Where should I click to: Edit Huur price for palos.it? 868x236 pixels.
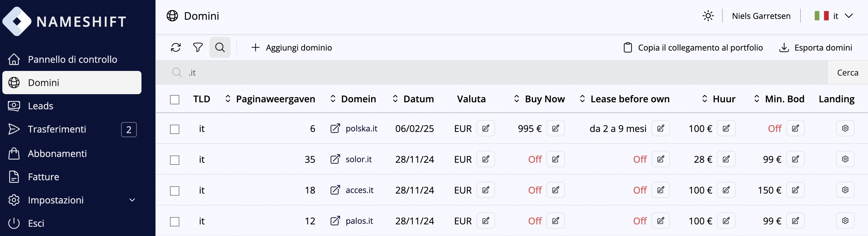[726, 221]
